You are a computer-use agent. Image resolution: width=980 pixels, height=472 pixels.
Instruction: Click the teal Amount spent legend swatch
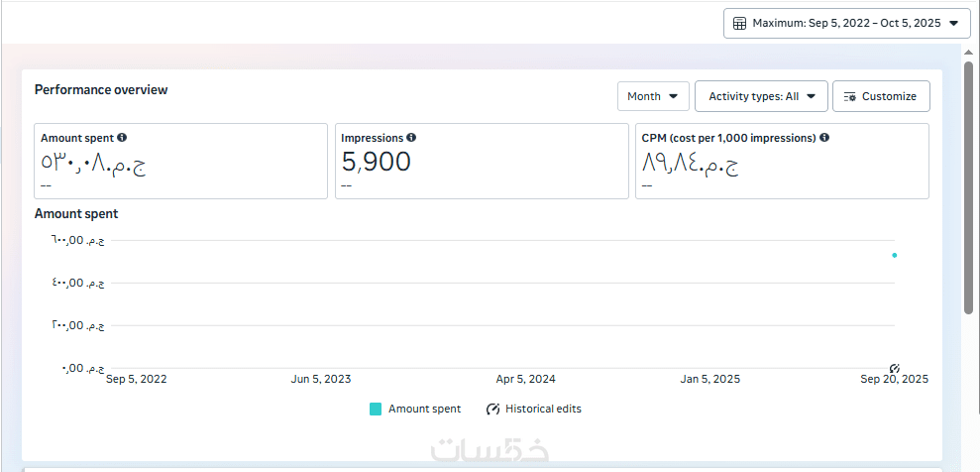[376, 409]
